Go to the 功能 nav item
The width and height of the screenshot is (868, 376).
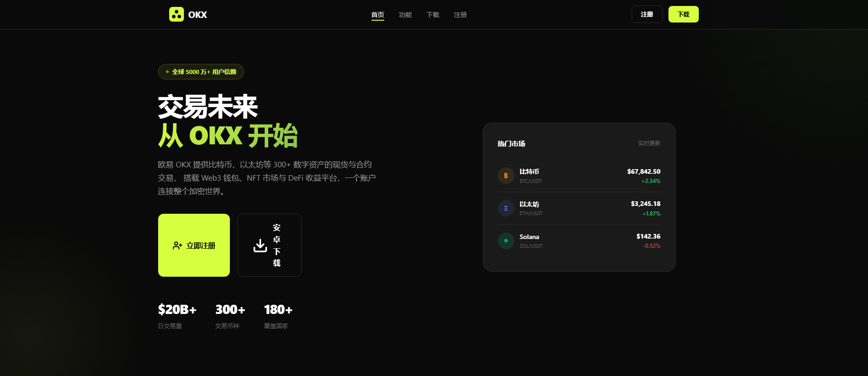405,15
